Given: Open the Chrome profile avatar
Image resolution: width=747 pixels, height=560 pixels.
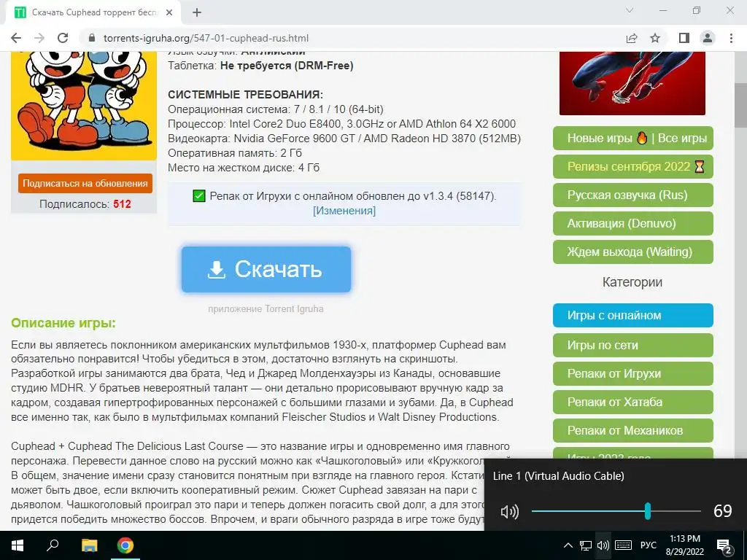Looking at the screenshot, I should [708, 38].
